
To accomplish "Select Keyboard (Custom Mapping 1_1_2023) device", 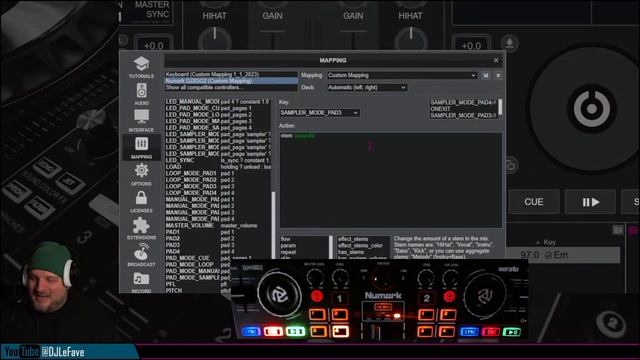I will (x=231, y=74).
